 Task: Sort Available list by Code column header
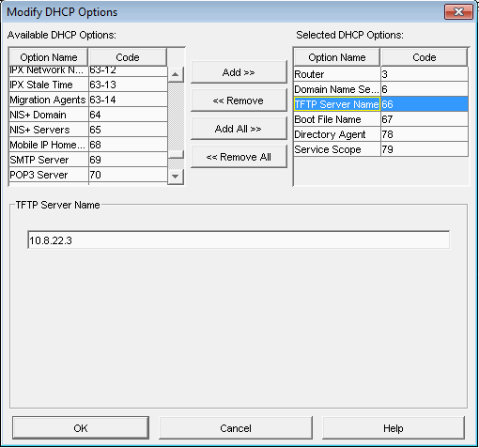128,57
